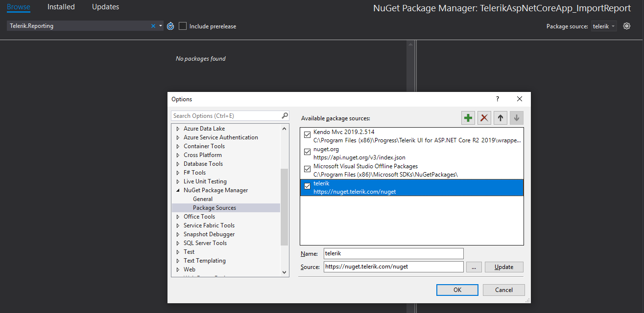The height and width of the screenshot is (313, 644).
Task: Collapse the NuGet Package Manager node
Action: 178,190
